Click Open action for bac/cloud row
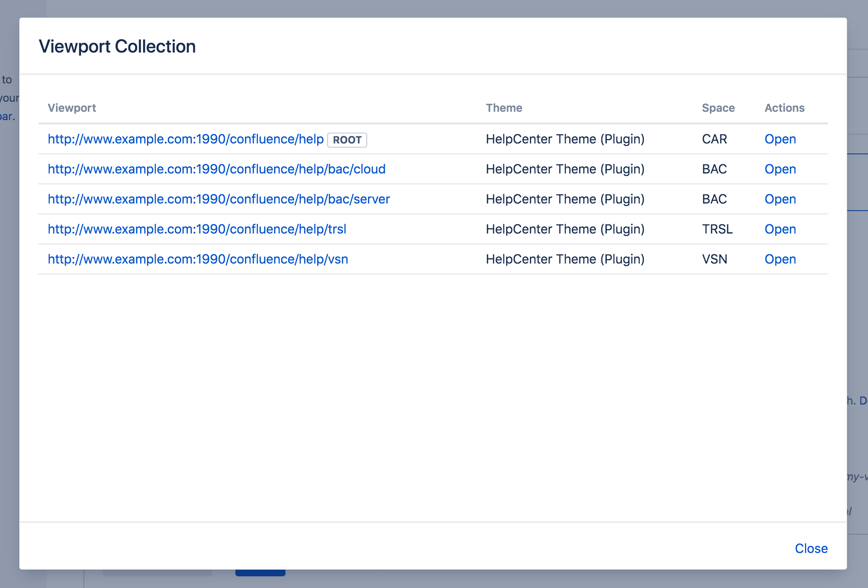 tap(780, 169)
